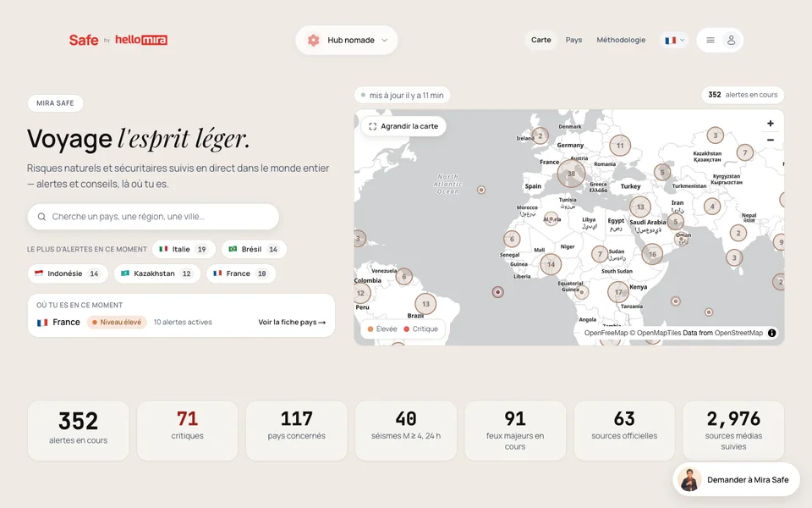Click the cluster marker 11 over Germany

click(x=620, y=146)
